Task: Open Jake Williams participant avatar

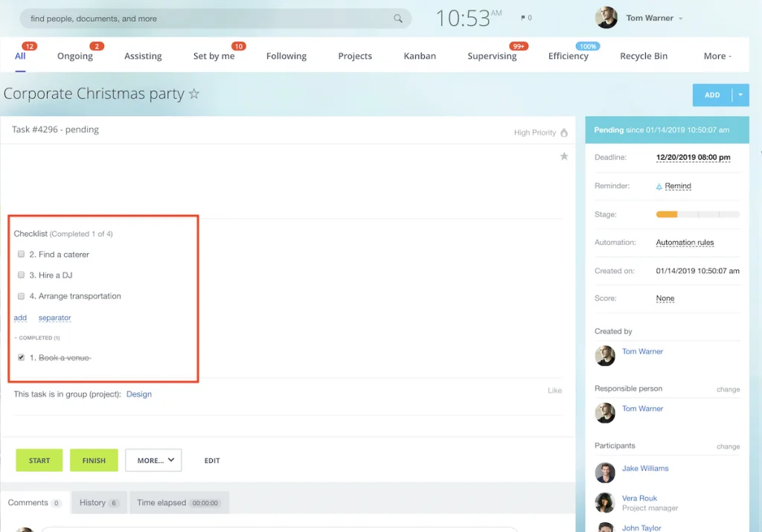Action: [605, 472]
